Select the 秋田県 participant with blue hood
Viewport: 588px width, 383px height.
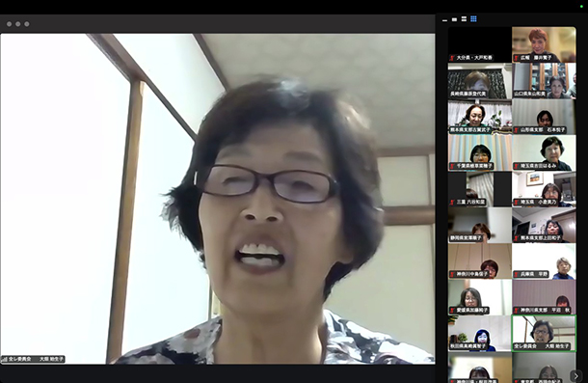pos(480,334)
